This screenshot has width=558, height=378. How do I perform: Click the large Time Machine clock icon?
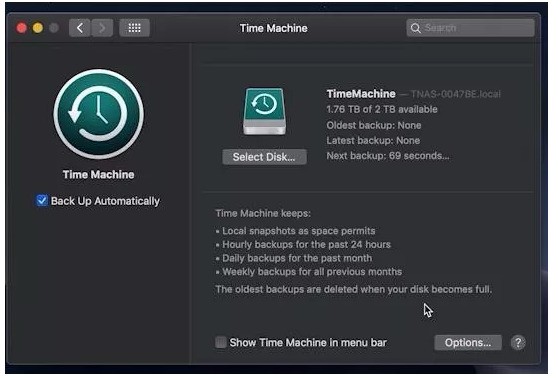pos(99,114)
